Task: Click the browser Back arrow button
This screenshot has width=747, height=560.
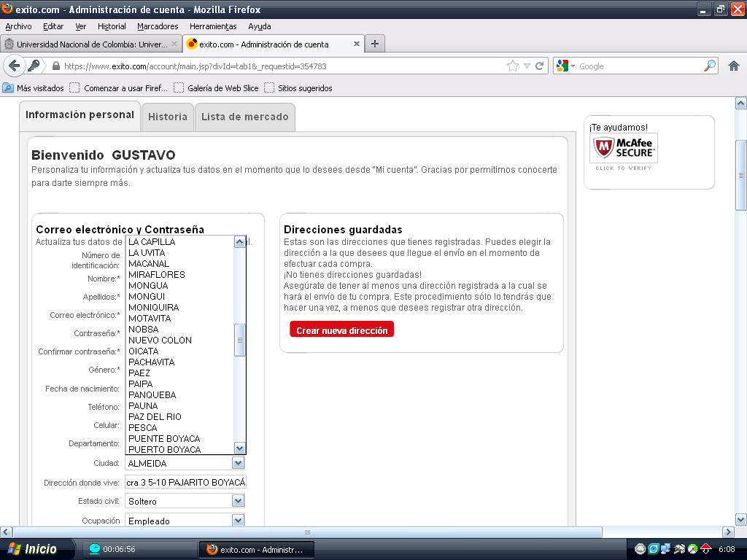Action: [14, 66]
